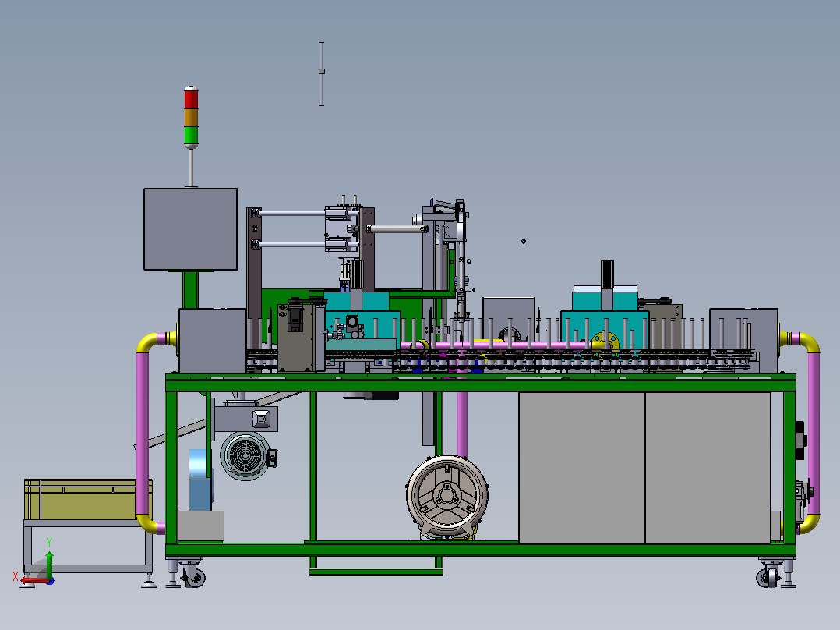The width and height of the screenshot is (840, 630).
Task: Click the red X axis arrow of the triad
Action: click(x=34, y=580)
